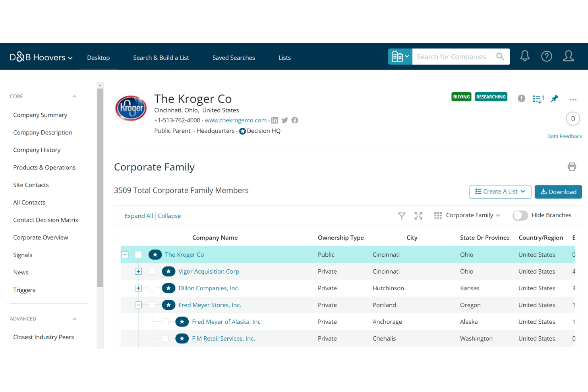
Task: Click the Kroger company logo
Action: 131,108
